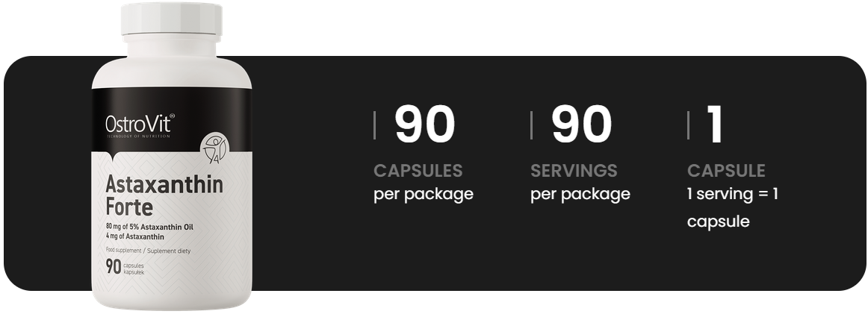Image resolution: width=868 pixels, height=314 pixels.
Task: Click the divider bar beside the number 1
Action: coord(689,125)
